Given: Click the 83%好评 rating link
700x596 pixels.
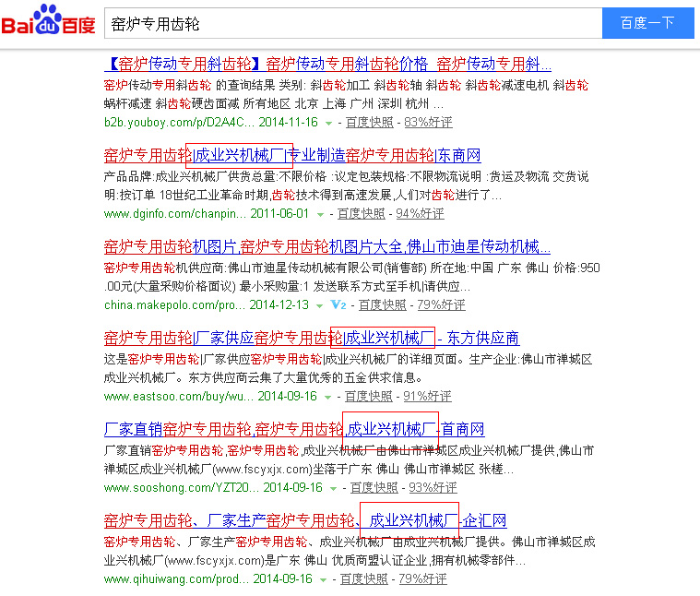Looking at the screenshot, I should [x=428, y=123].
